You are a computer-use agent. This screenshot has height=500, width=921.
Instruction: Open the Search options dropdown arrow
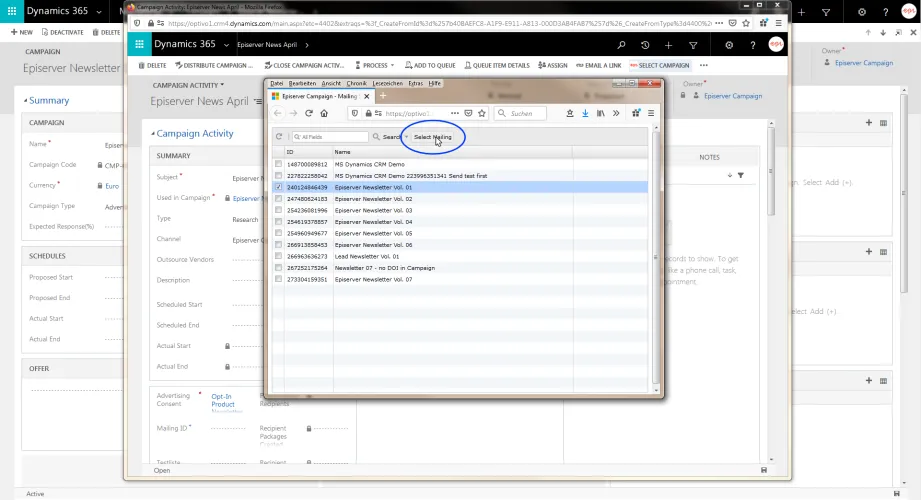(406, 137)
